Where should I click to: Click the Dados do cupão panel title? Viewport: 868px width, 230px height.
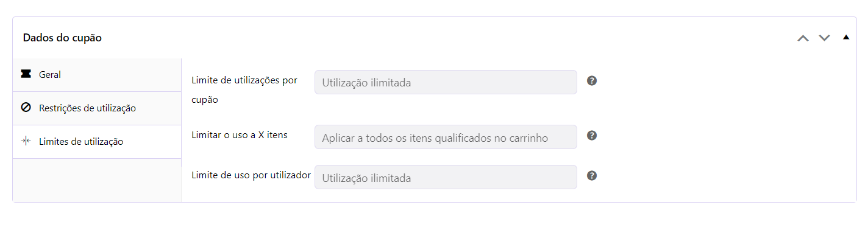[x=62, y=38]
